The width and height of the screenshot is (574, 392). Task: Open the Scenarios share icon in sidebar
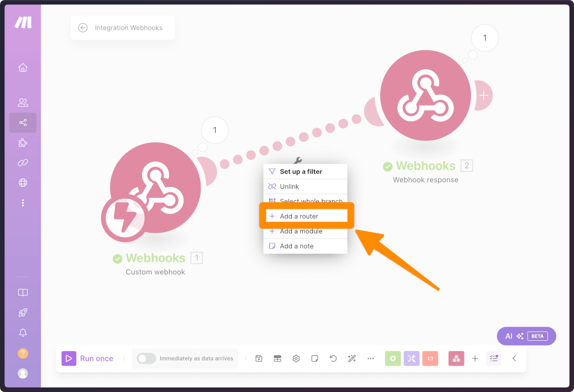click(x=23, y=123)
